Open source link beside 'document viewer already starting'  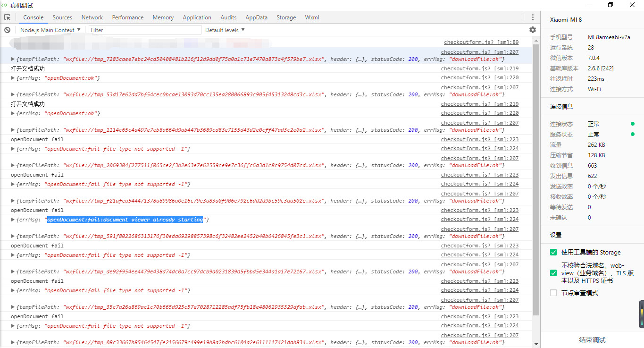coord(480,219)
